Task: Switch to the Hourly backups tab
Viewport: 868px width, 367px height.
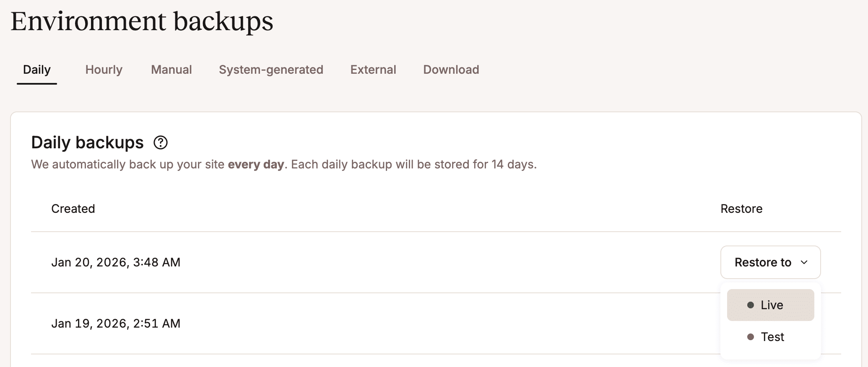Action: click(103, 70)
